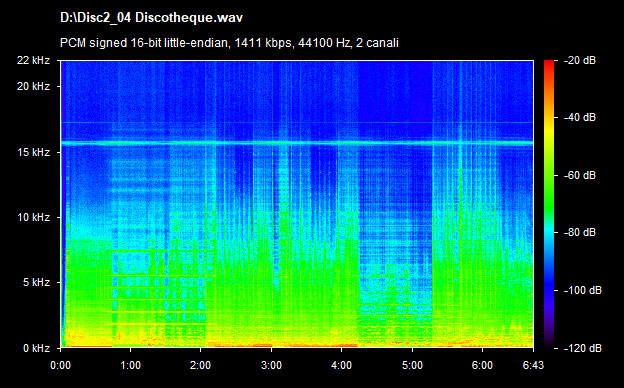Select the 20 kHz frequency axis label
Image resolution: width=624 pixels, height=388 pixels.
point(33,86)
